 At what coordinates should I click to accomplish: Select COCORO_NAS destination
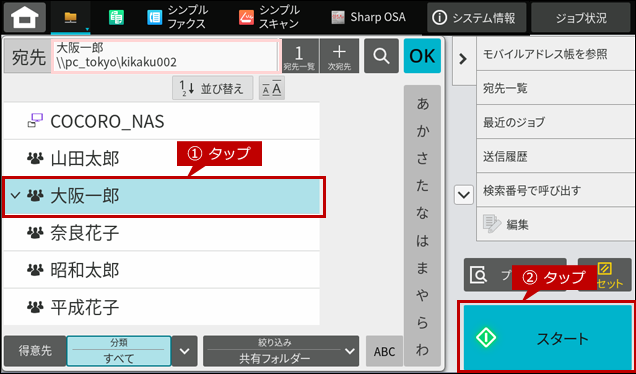(x=161, y=121)
